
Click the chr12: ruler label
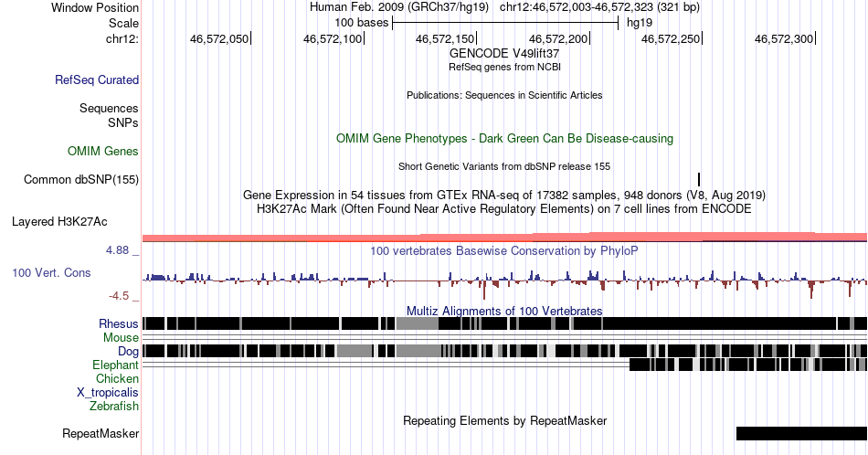[x=122, y=38]
